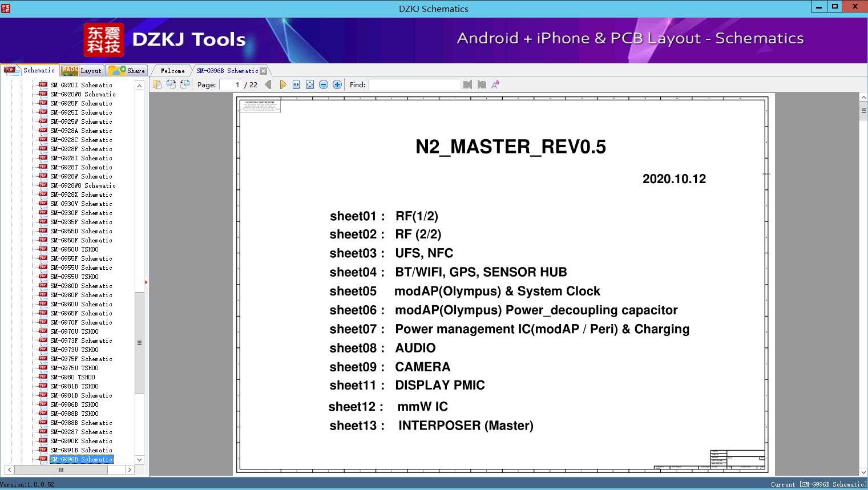The height and width of the screenshot is (490, 868).
Task: Select the SM-G996B Schematic document tab
Action: [227, 71]
